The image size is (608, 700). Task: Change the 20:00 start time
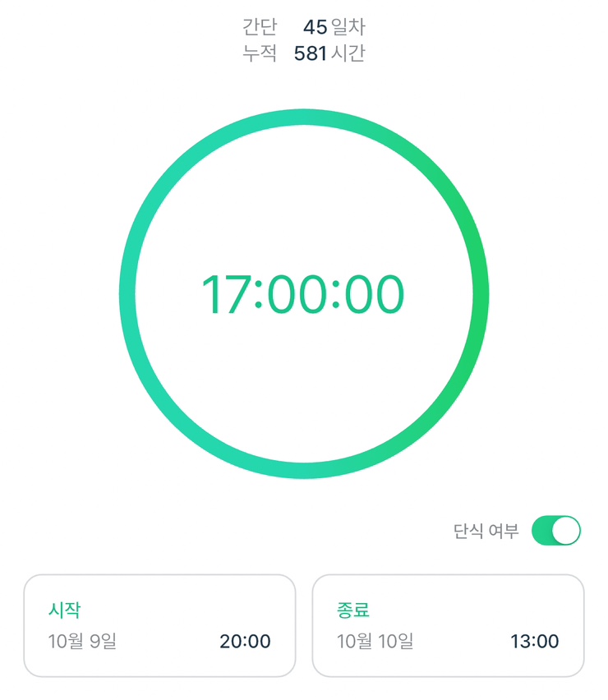(245, 642)
